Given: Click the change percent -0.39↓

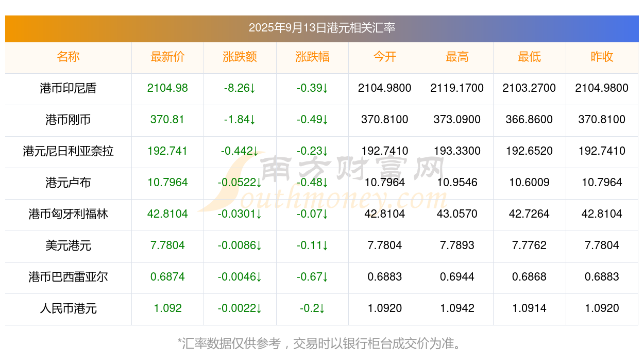Looking at the screenshot, I should tap(312, 88).
